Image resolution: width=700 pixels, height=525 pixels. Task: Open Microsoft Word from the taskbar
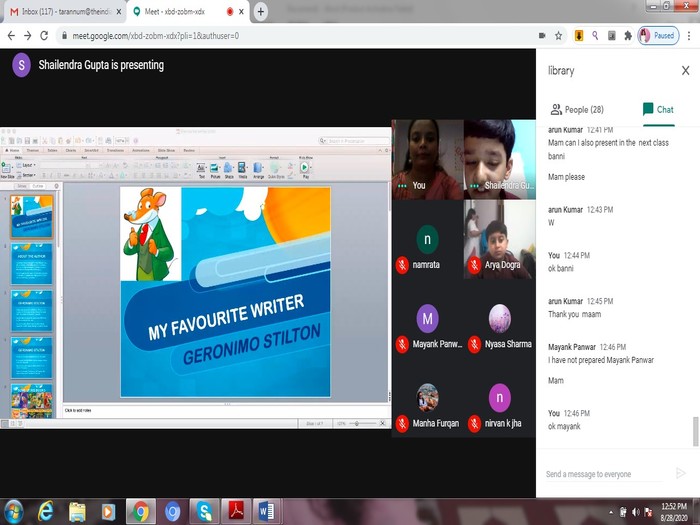267,512
